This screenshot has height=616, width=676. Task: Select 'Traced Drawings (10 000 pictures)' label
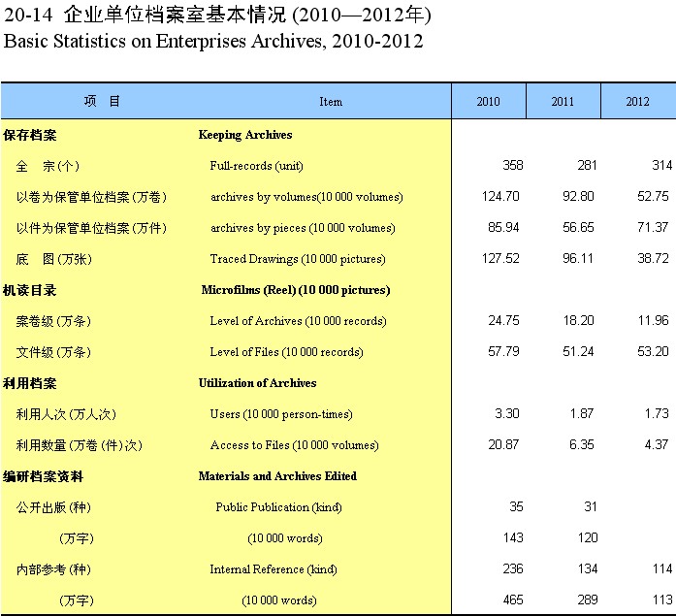pos(298,259)
